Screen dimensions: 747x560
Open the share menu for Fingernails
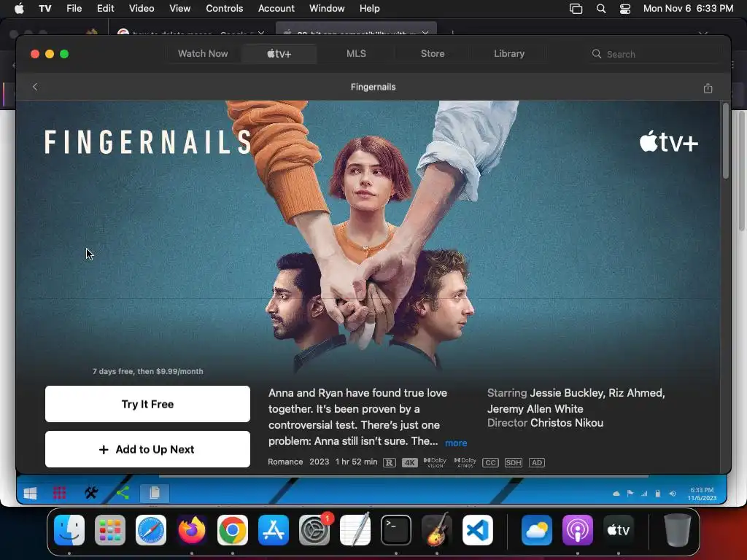coord(708,87)
